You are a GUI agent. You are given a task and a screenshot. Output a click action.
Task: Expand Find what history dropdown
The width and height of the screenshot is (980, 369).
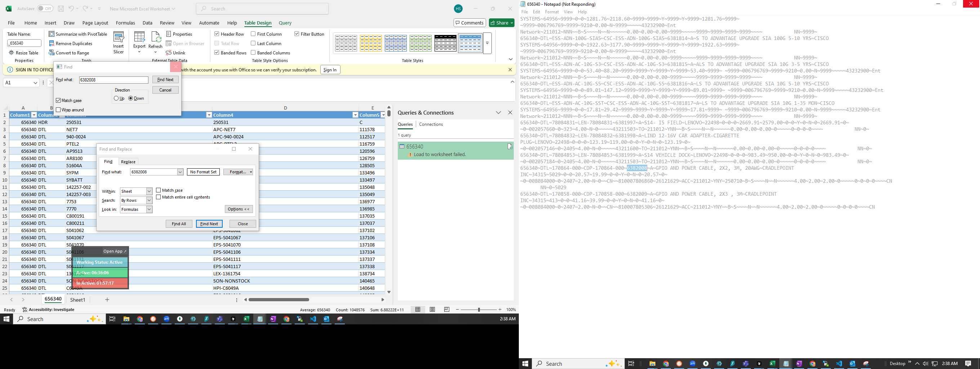click(180, 172)
